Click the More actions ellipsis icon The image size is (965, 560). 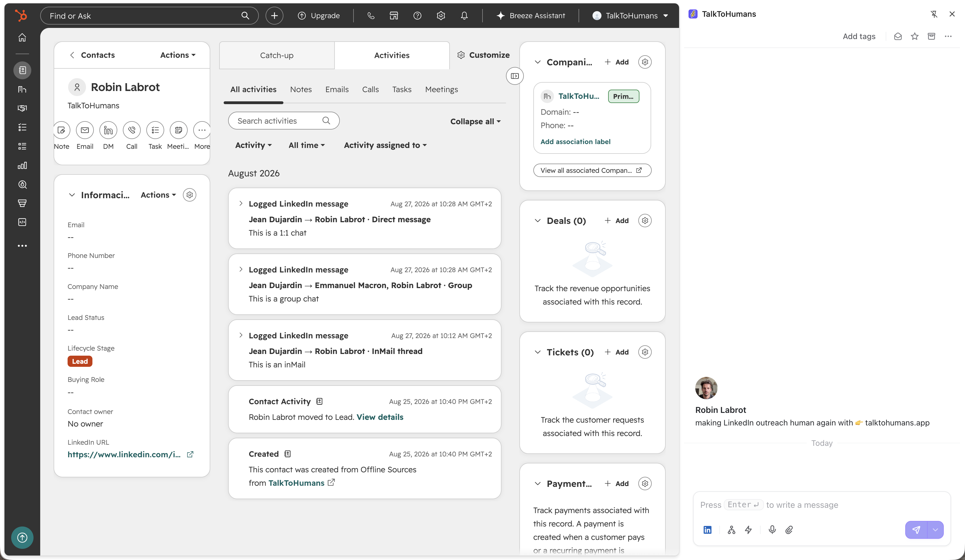pos(202,130)
